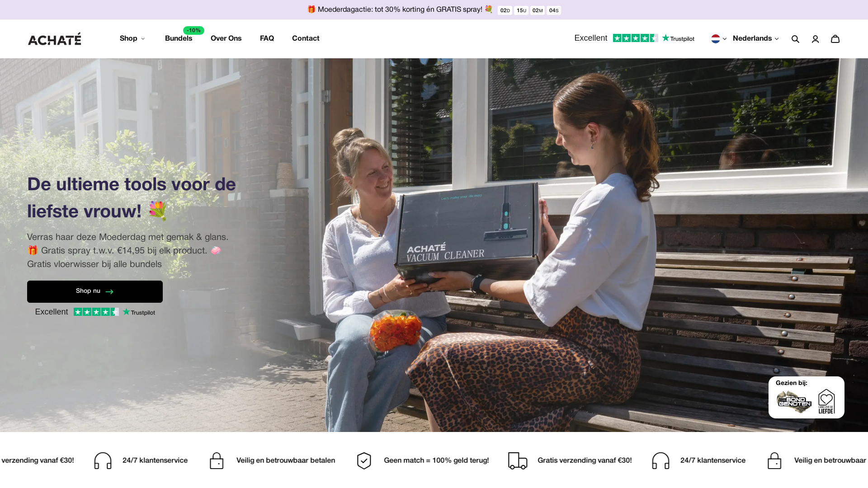The width and height of the screenshot is (868, 488).
Task: Open Trustpilot widget below Shop nu button
Action: (95, 312)
